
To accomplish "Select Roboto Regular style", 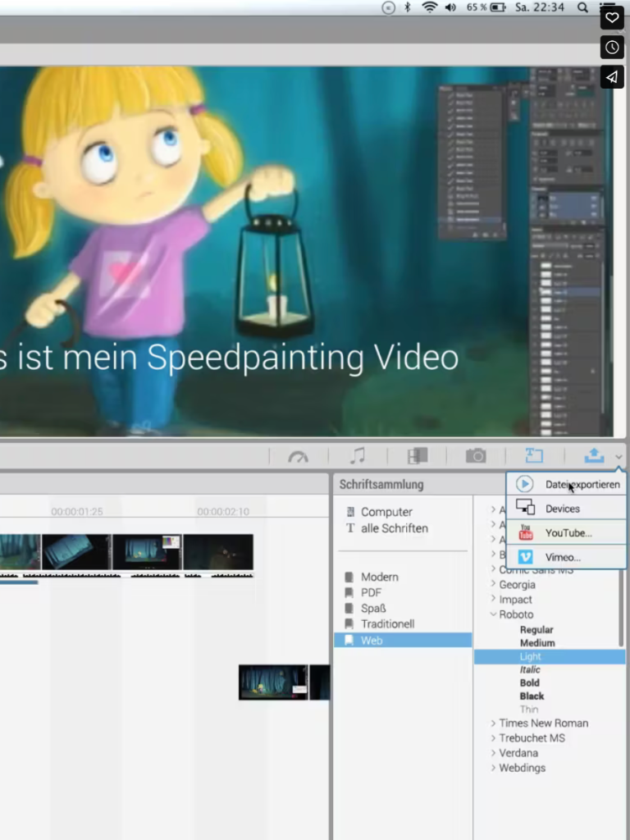I will [x=536, y=630].
